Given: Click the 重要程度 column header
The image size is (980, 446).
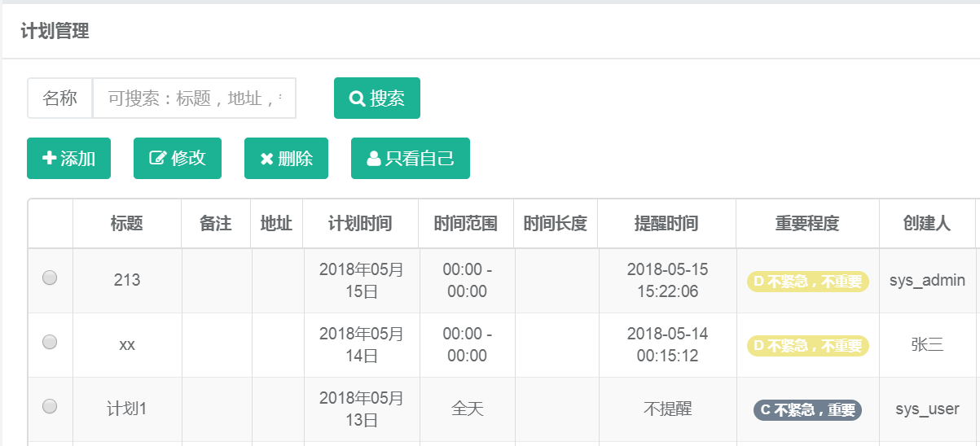Looking at the screenshot, I should 806,224.
